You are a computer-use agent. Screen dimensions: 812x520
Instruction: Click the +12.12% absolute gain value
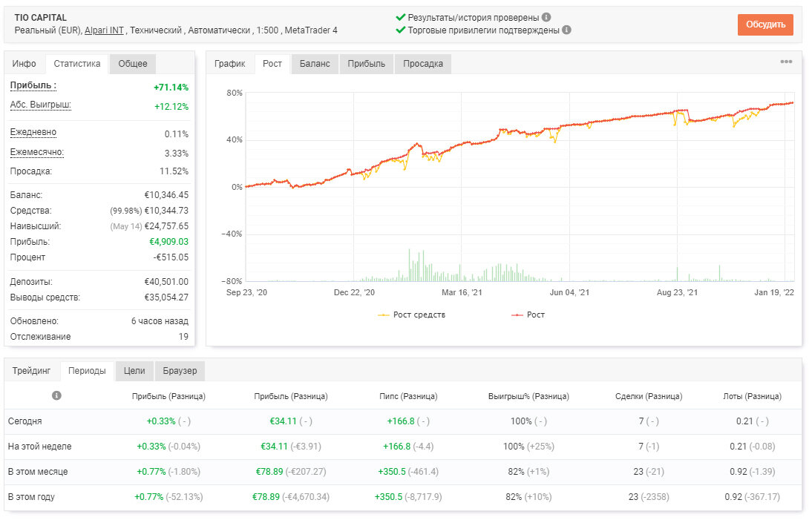[171, 107]
